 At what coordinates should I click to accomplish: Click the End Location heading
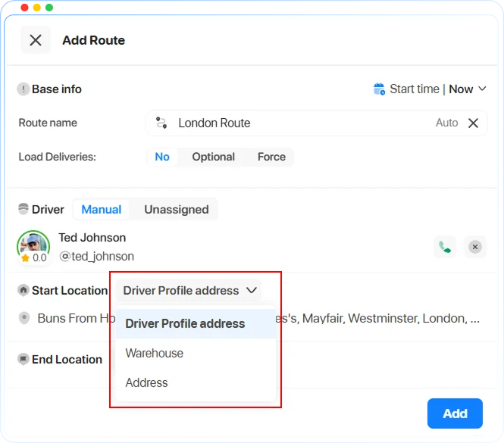tap(67, 359)
